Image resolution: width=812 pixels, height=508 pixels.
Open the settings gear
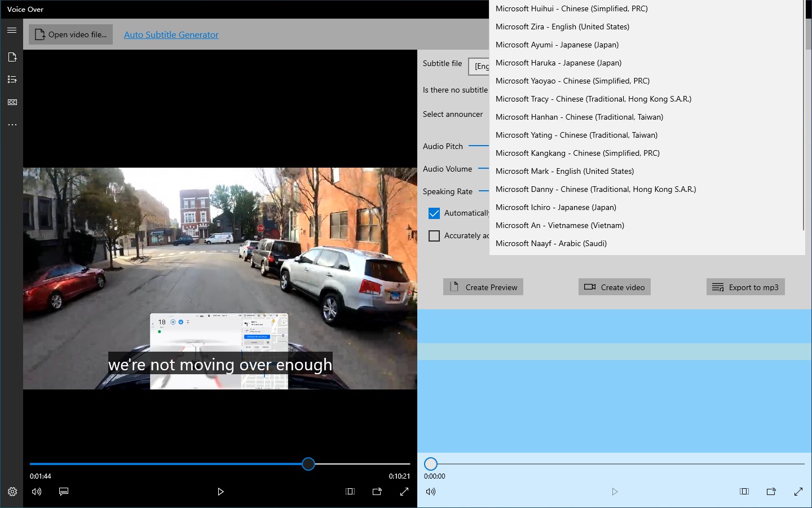(x=12, y=492)
